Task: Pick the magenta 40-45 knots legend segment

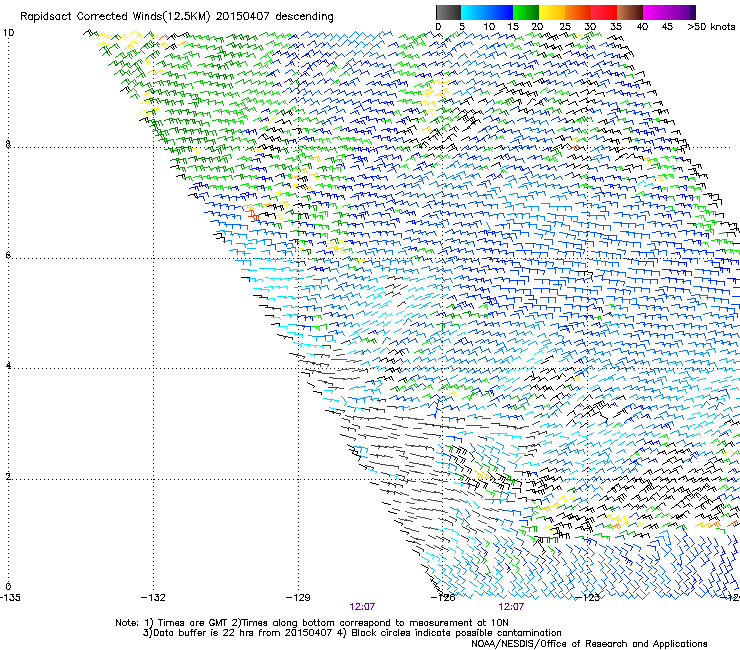Action: [656, 12]
